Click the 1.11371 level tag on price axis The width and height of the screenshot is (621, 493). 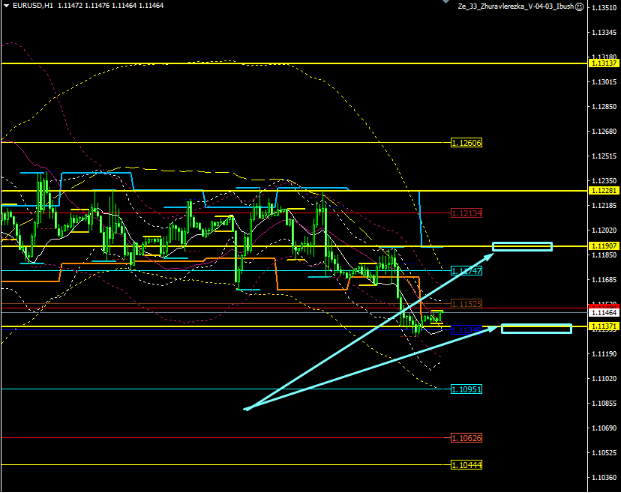click(603, 326)
